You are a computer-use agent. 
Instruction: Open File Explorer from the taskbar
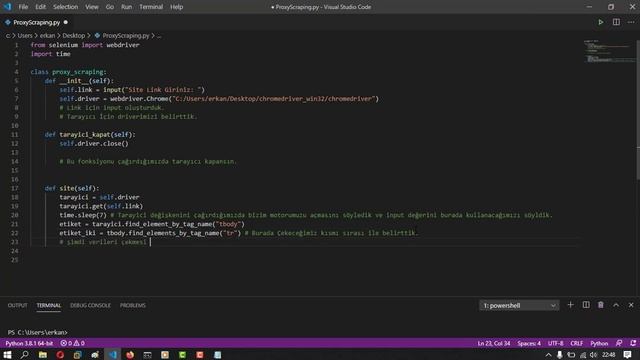coord(42,355)
